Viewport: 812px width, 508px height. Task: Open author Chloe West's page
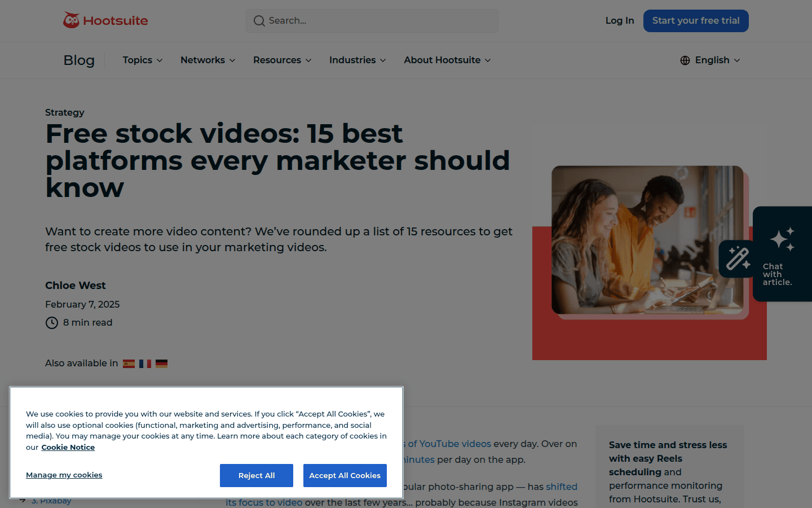click(x=76, y=286)
